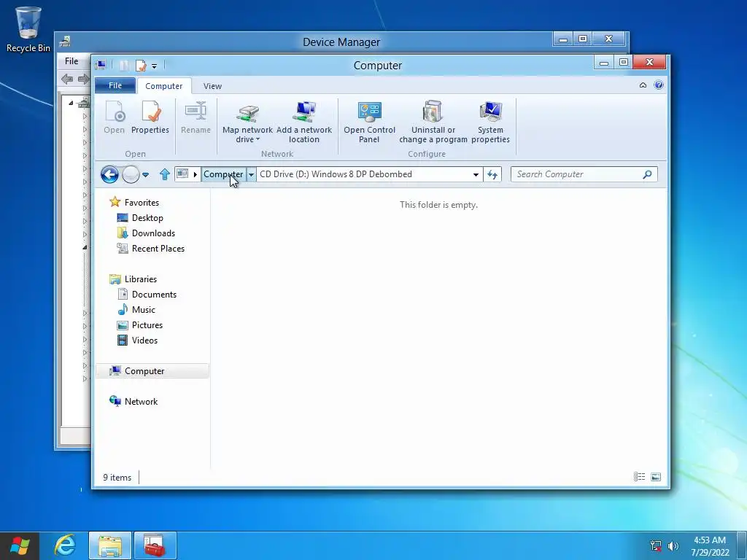The image size is (747, 560).
Task: Select Desktop in the navigation pane
Action: pos(147,217)
